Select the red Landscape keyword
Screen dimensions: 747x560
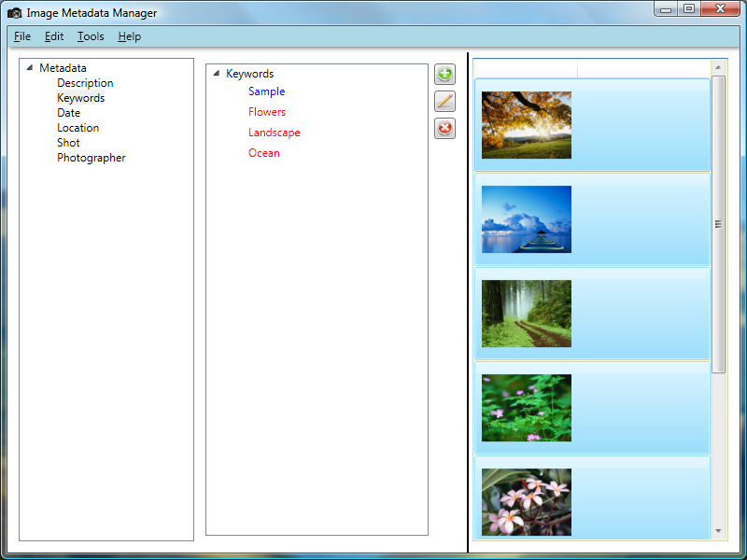pyautogui.click(x=275, y=133)
